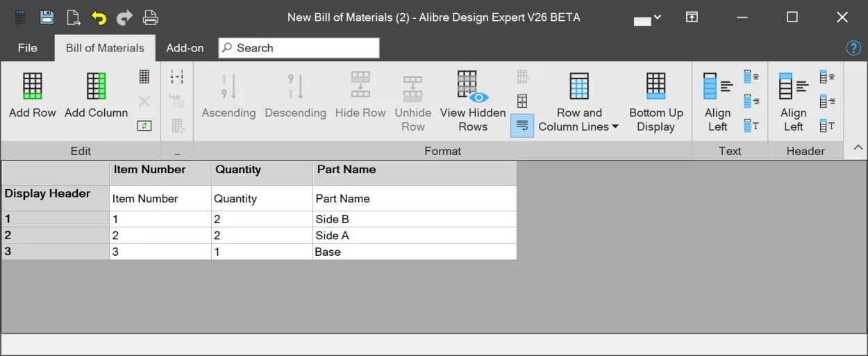
Task: Toggle the green refresh icon in Edit
Action: [144, 126]
